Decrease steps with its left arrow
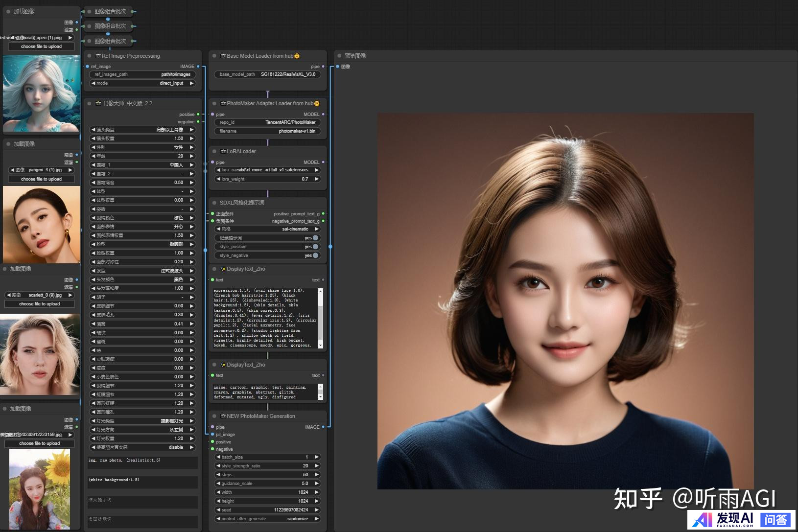This screenshot has width=798, height=532. coord(218,475)
